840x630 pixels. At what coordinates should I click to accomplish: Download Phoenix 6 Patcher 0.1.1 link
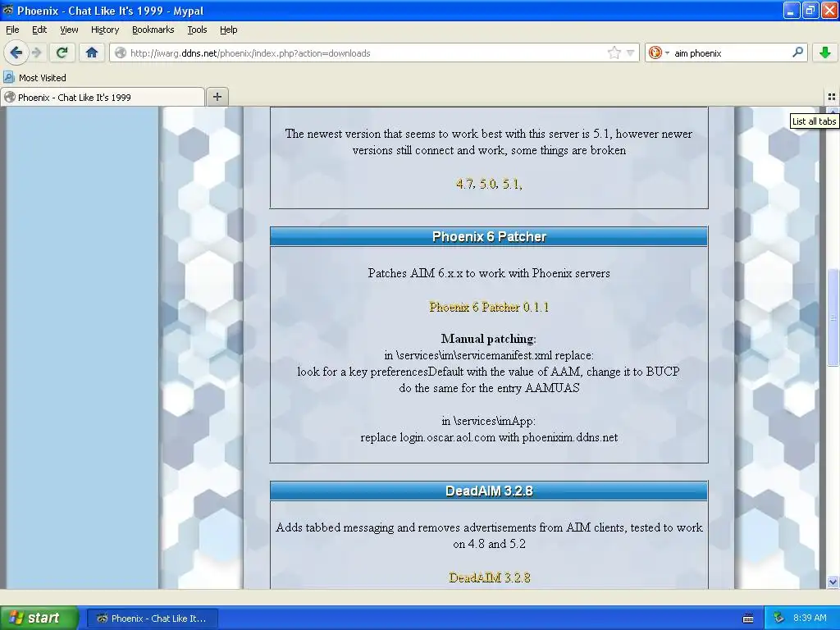coord(489,307)
